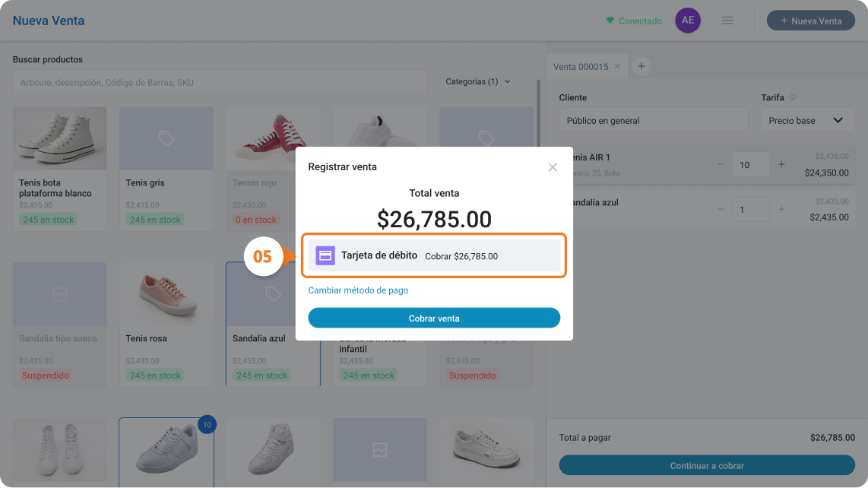Select the Tenis rosa product thumbnail
The height and width of the screenshot is (488, 868).
(166, 294)
